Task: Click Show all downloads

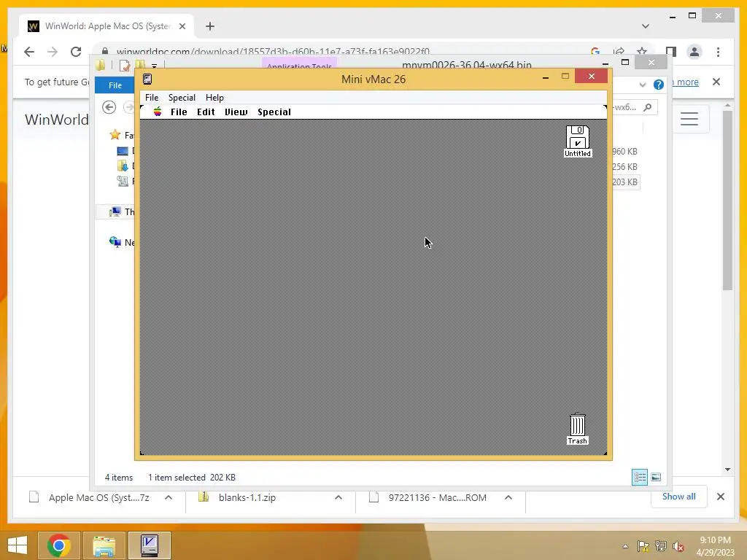Action: coord(678,497)
